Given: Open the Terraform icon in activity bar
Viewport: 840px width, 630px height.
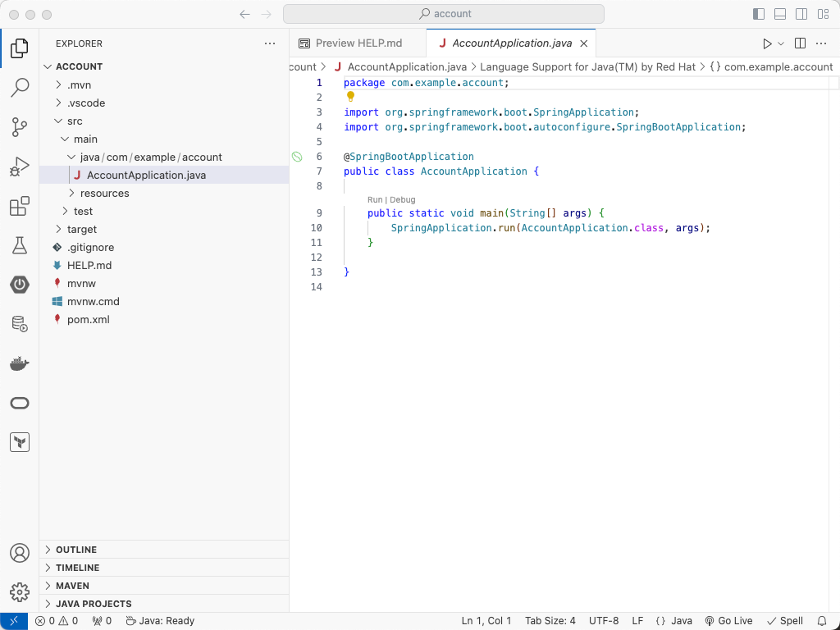Looking at the screenshot, I should point(20,442).
